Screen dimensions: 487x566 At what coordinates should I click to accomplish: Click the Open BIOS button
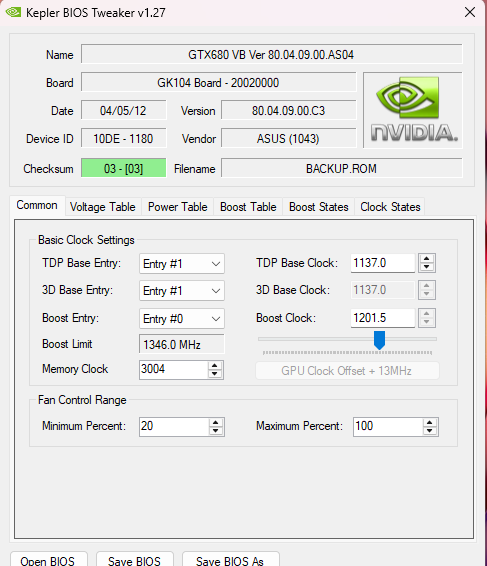[x=48, y=560]
